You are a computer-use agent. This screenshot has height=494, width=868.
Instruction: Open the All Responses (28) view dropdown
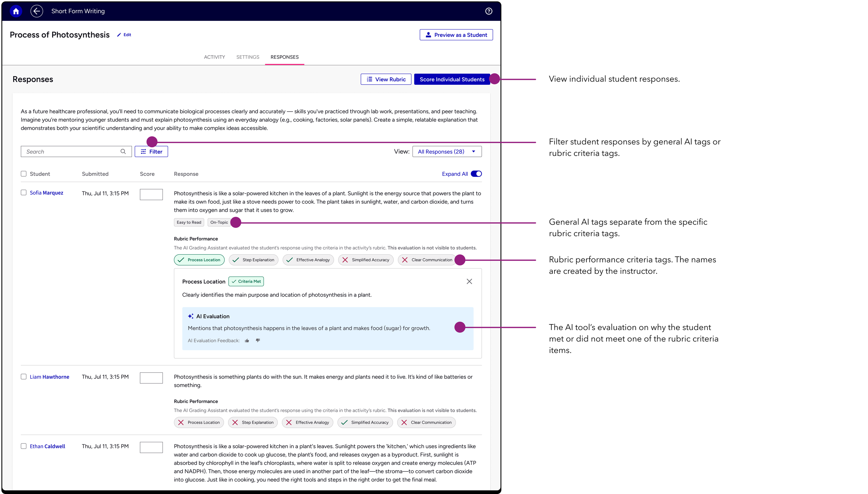(x=446, y=151)
